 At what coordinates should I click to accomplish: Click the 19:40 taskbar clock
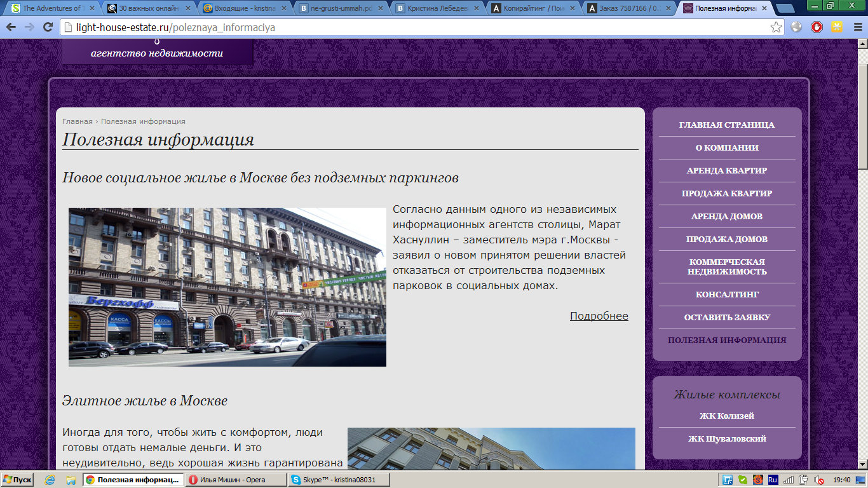click(841, 480)
